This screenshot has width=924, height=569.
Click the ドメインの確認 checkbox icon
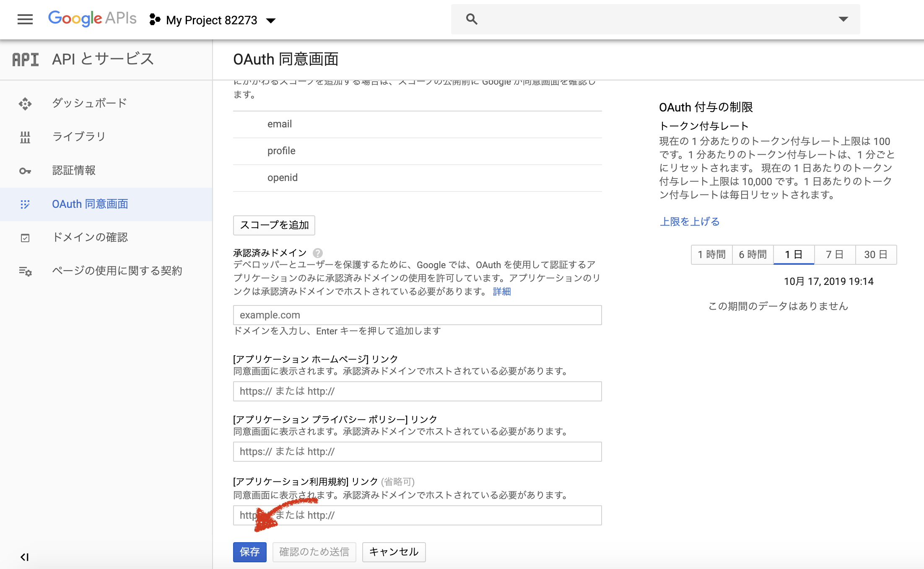(25, 238)
